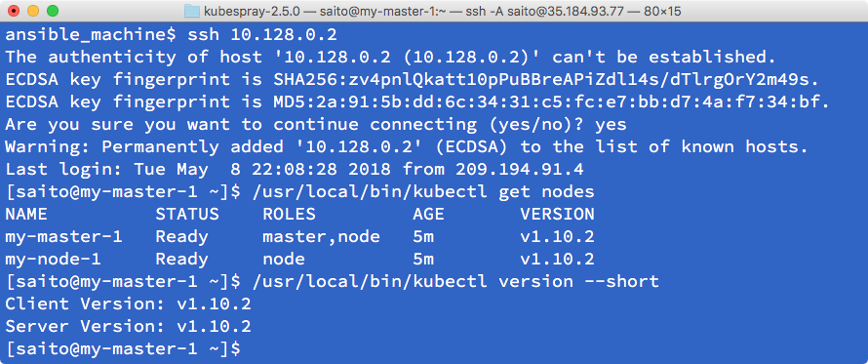Screen dimensions: 868x364
Task: Click the STATUS column header
Action: point(187,214)
